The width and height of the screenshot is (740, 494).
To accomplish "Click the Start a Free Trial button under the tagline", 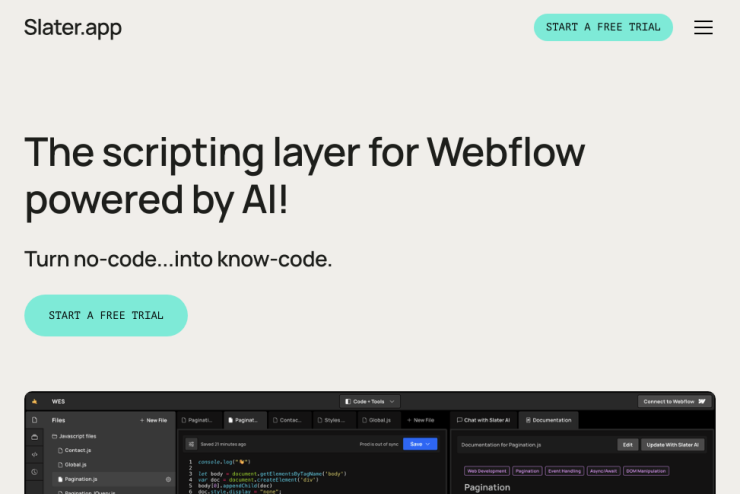I will pyautogui.click(x=106, y=315).
